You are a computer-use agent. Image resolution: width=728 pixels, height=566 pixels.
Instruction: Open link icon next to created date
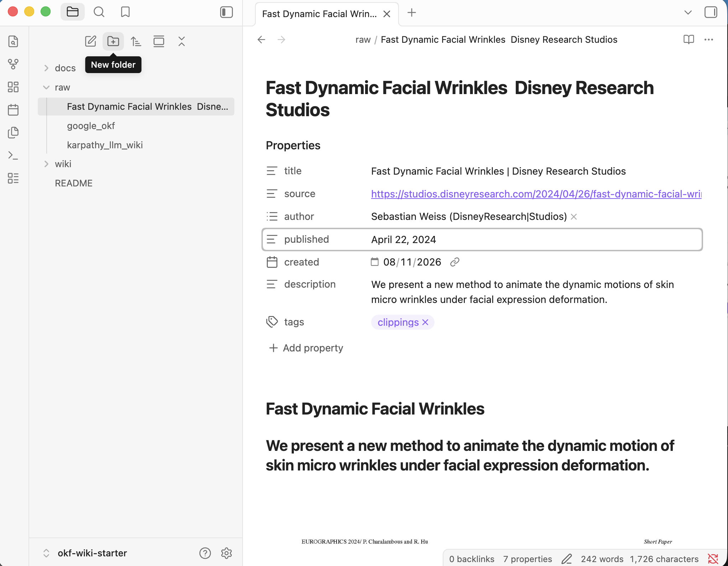pyautogui.click(x=455, y=262)
